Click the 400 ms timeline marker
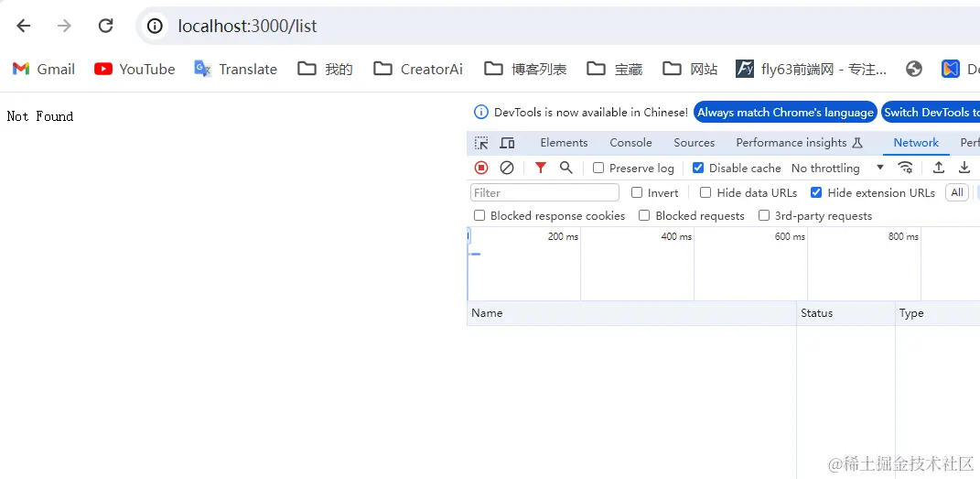This screenshot has width=980, height=479. click(x=676, y=237)
